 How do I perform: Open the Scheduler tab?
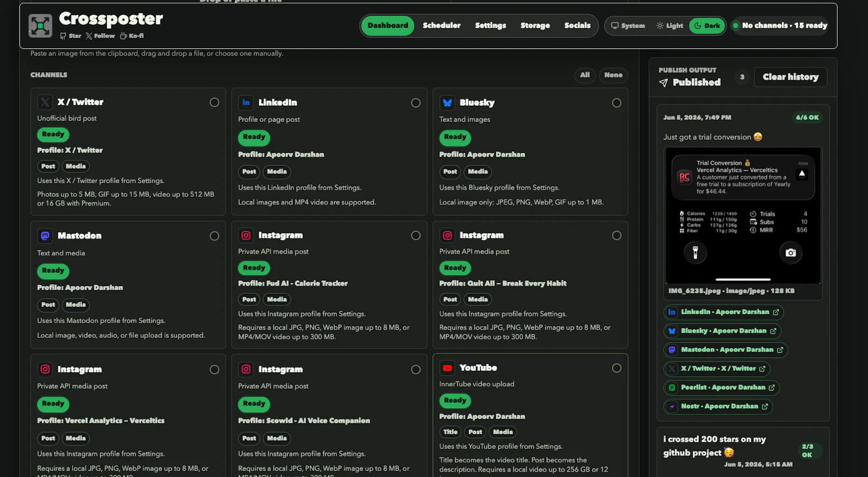(442, 25)
